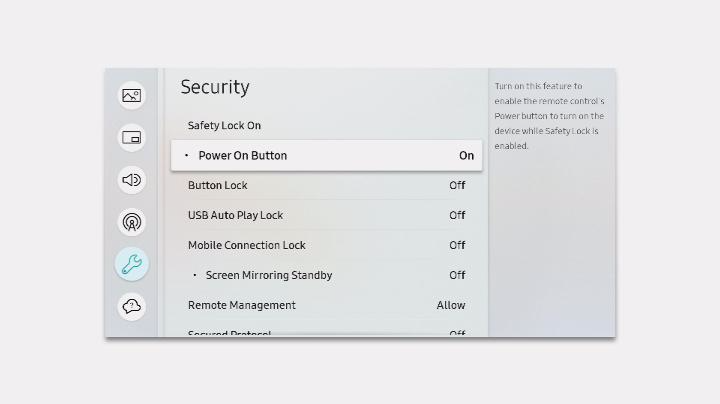
Task: Select the Safety Lock On item
Action: (x=225, y=126)
